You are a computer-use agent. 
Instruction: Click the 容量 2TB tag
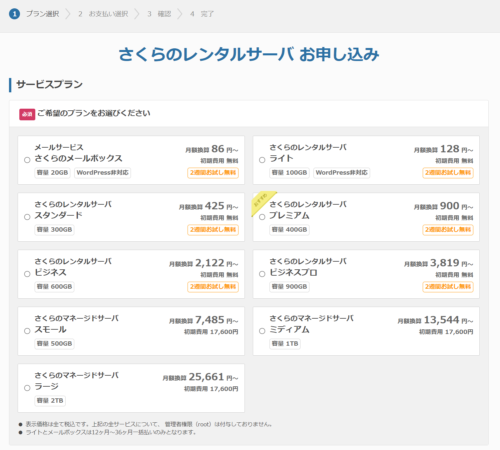(x=50, y=401)
